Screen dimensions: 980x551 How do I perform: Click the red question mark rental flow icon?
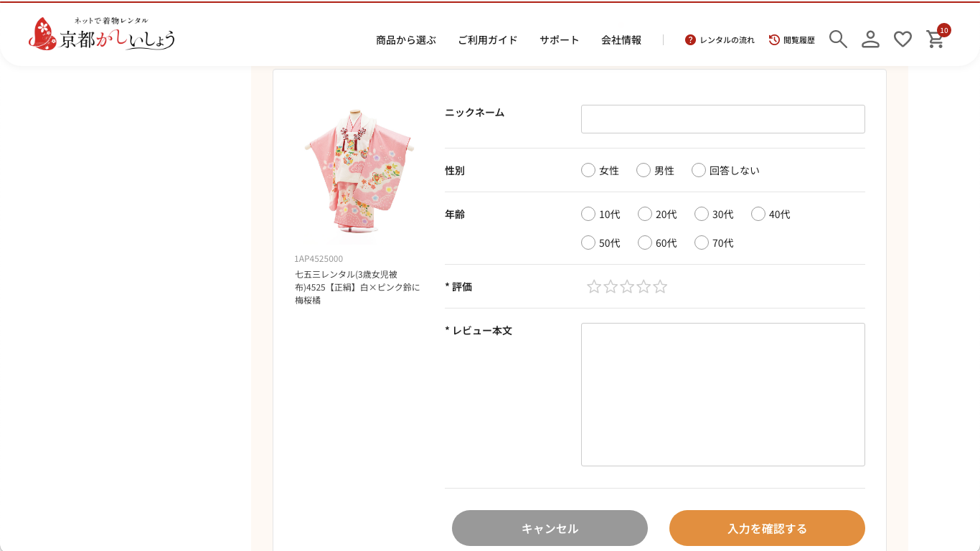click(690, 40)
